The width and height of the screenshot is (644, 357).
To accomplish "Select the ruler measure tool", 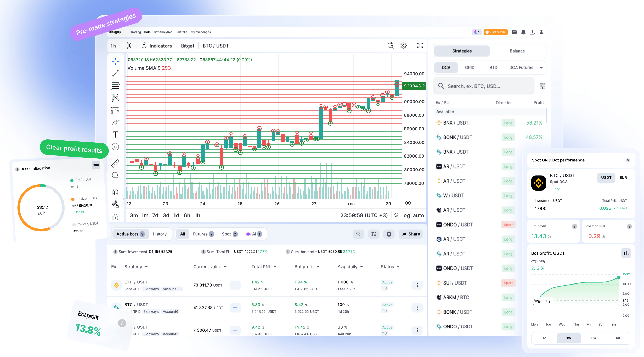I will pos(115,163).
